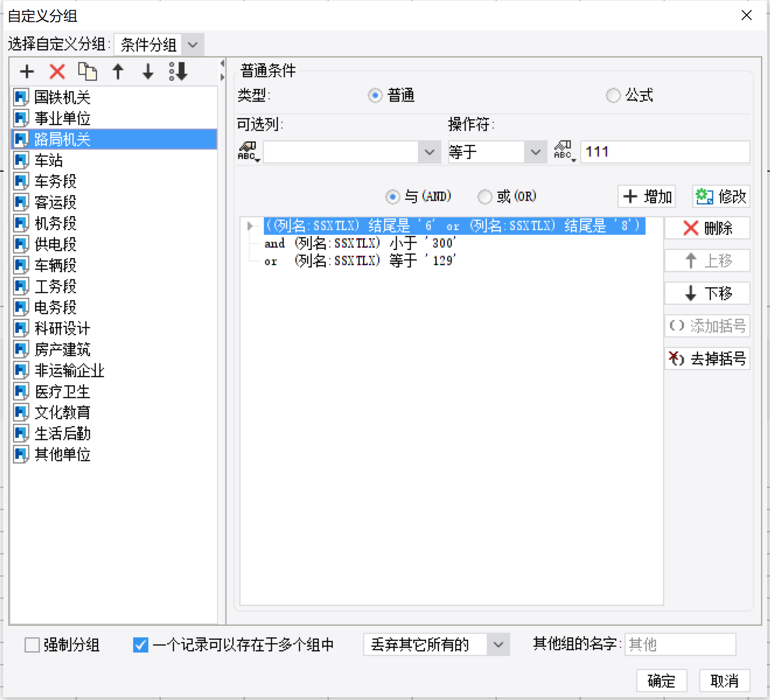Select the condition ending with '6' or '8'
The width and height of the screenshot is (770, 700).
pos(454,226)
